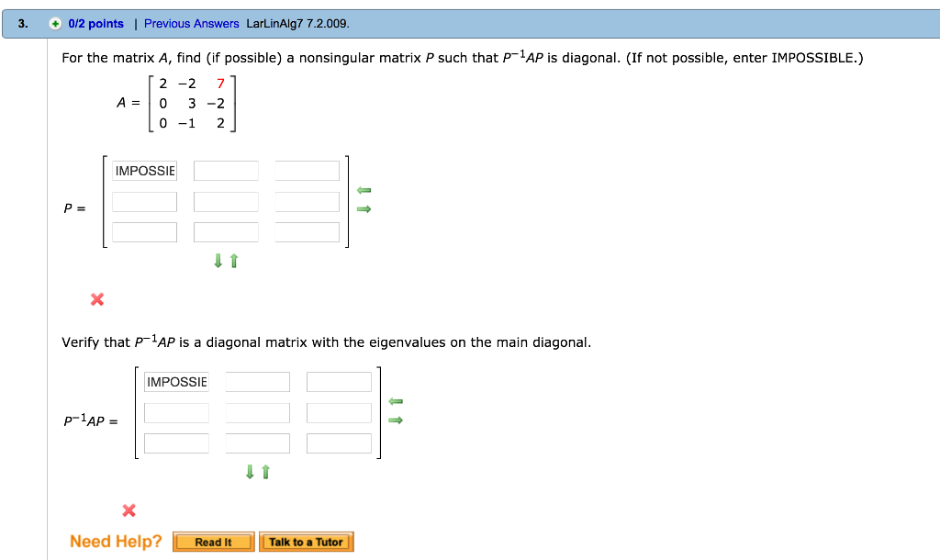Click the Read It button
This screenshot has height=560, width=940.
click(213, 542)
